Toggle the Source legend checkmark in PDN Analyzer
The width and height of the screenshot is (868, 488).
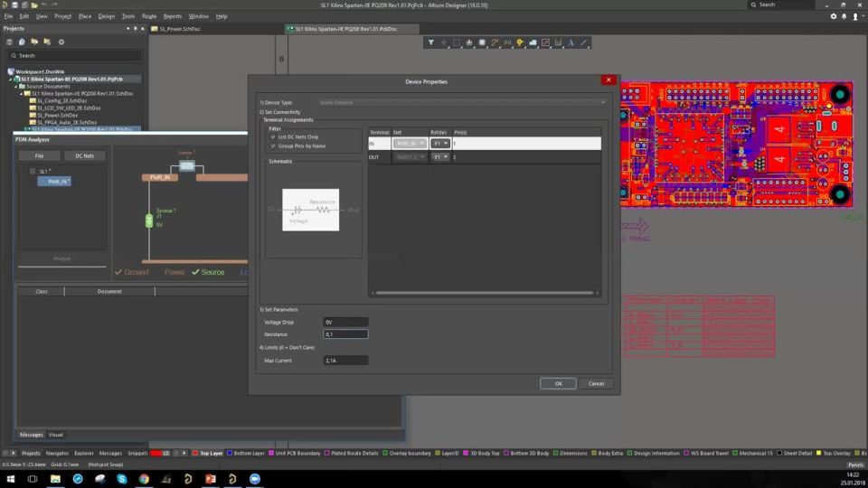[x=195, y=272]
